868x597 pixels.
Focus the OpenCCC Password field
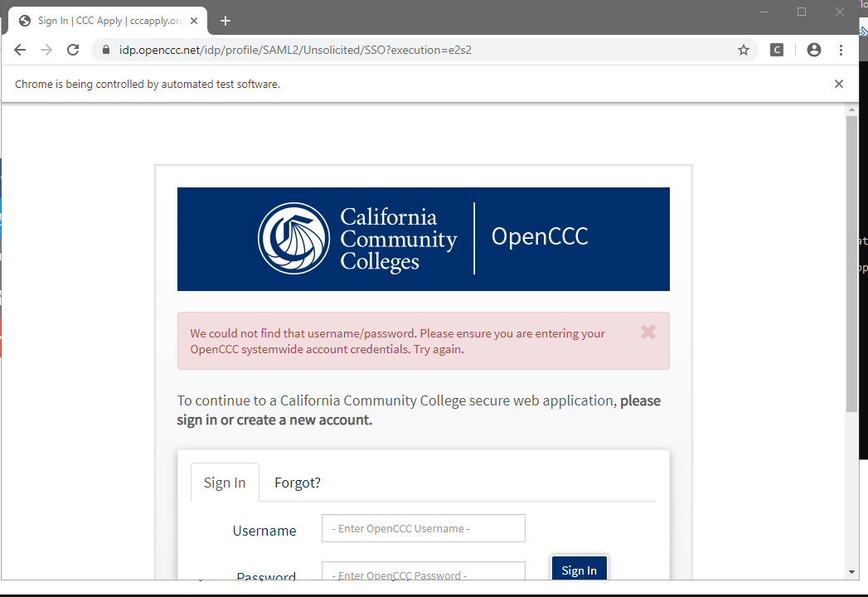tap(423, 571)
